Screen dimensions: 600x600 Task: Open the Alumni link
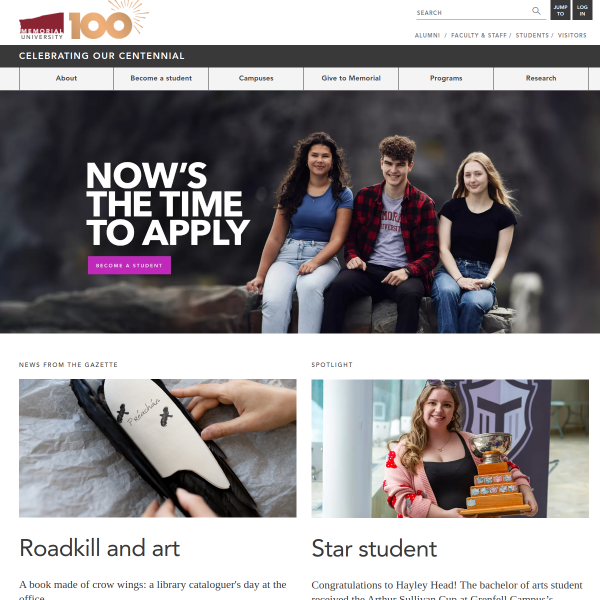(x=427, y=35)
